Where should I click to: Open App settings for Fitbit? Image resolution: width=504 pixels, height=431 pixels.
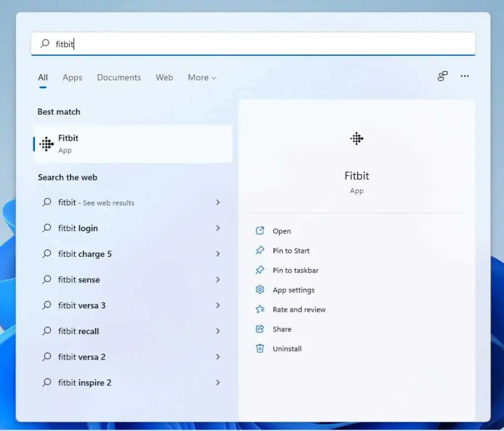tap(260, 290)
